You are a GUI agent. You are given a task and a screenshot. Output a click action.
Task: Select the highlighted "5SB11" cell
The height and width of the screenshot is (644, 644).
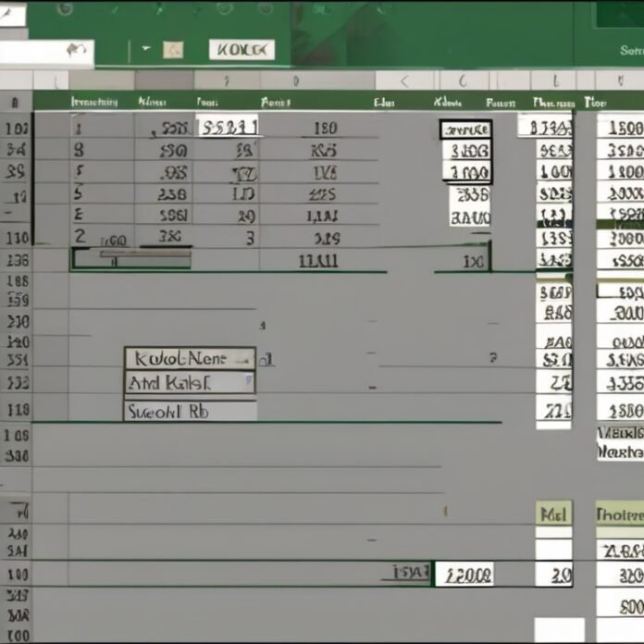[229, 127]
